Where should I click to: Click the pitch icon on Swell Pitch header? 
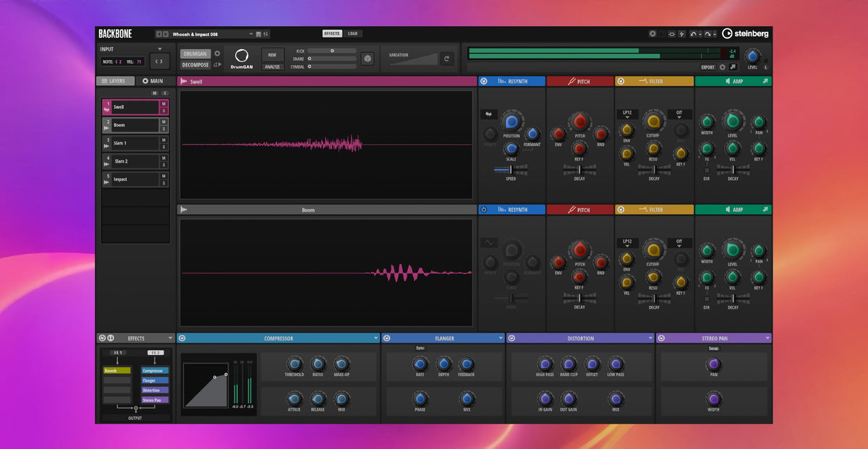pyautogui.click(x=571, y=82)
